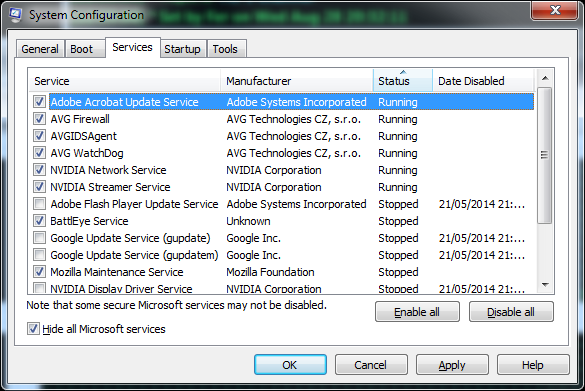Select the AVGIDSAgent service name
The image size is (585, 391).
[84, 136]
